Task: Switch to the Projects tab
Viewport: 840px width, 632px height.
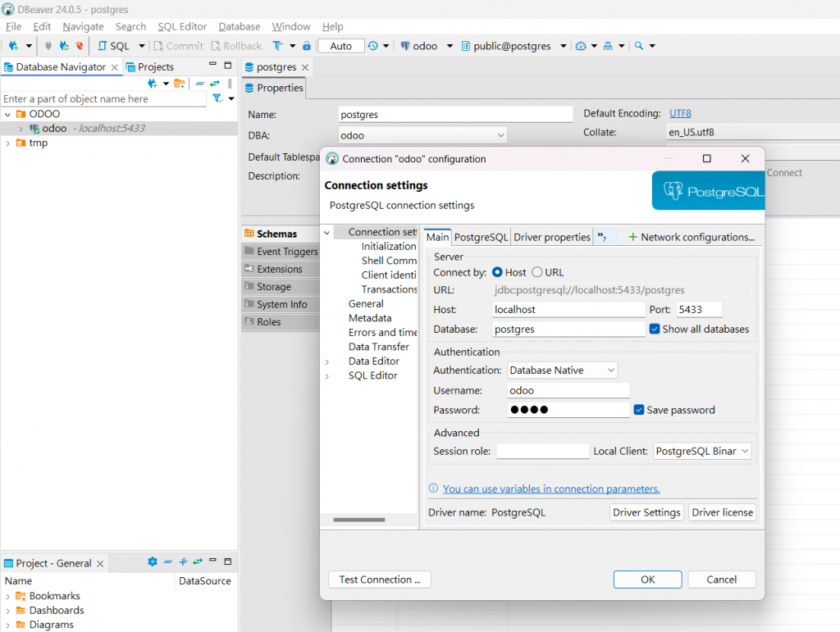Action: coord(150,67)
